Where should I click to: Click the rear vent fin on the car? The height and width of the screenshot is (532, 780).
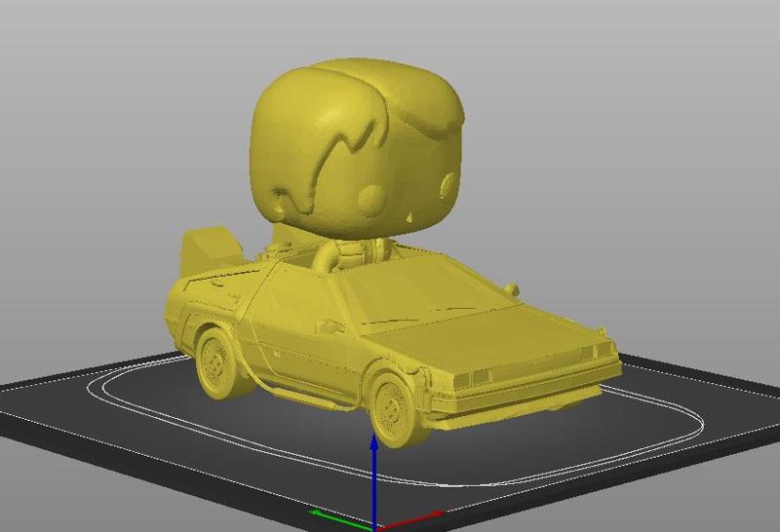coord(210,253)
